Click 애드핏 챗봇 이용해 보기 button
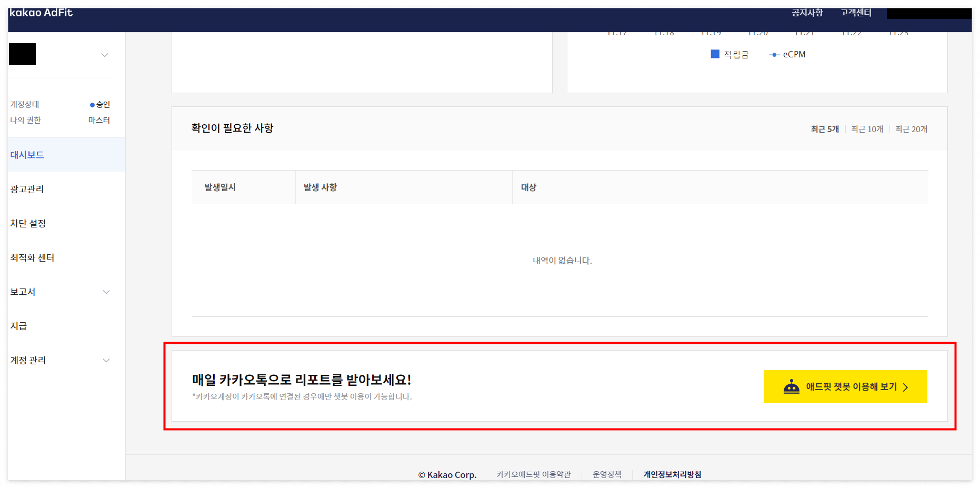This screenshot has height=488, width=980. coord(845,386)
